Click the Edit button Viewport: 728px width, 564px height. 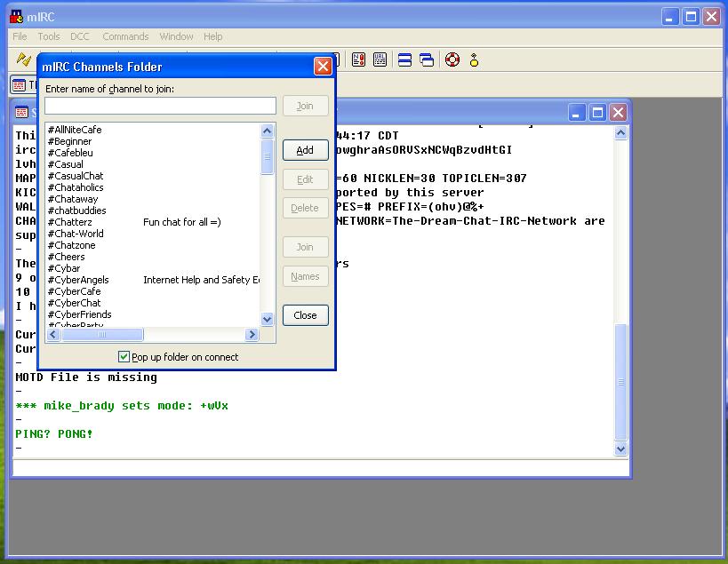tap(305, 179)
